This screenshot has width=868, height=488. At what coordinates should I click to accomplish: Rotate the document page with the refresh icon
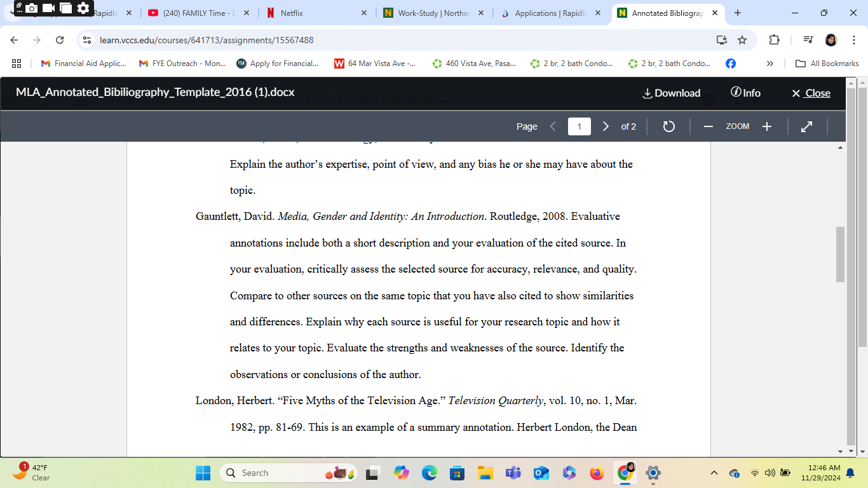coord(668,126)
